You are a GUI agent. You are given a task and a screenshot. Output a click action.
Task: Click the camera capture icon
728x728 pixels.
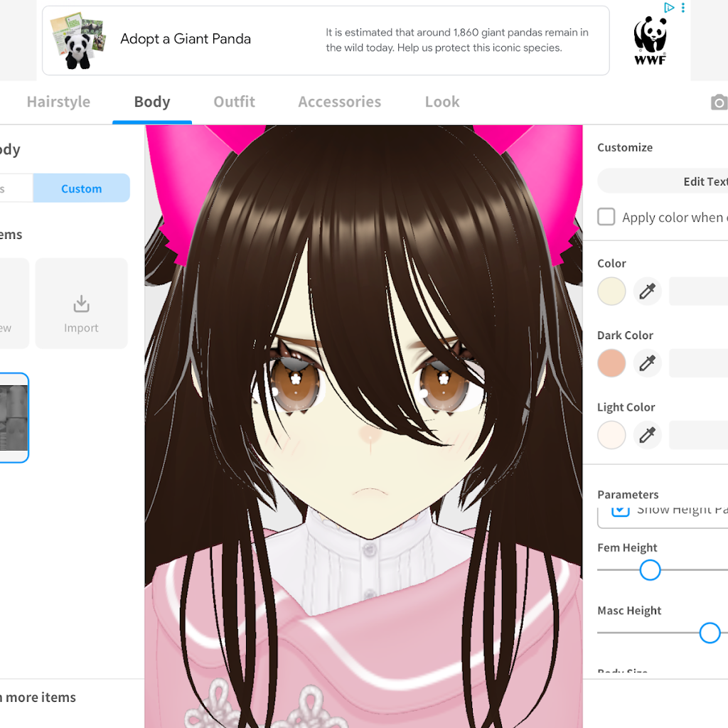[x=719, y=102]
